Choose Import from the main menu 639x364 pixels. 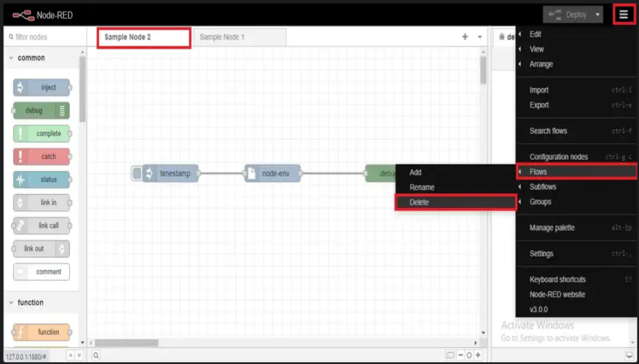coord(576,90)
